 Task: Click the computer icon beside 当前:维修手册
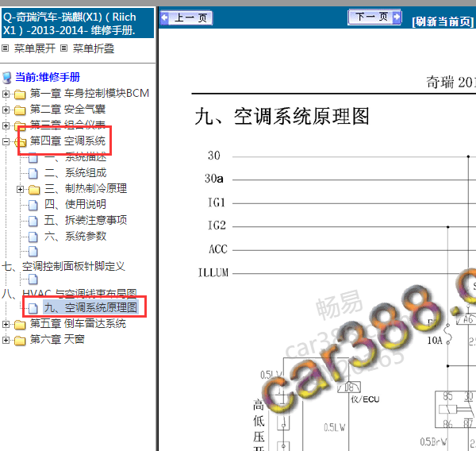click(7, 78)
